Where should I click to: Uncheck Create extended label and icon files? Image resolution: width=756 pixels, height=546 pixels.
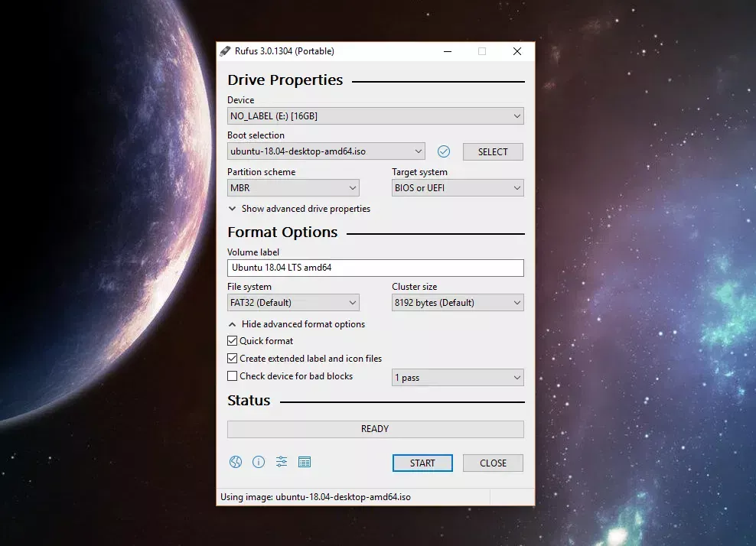click(x=233, y=358)
